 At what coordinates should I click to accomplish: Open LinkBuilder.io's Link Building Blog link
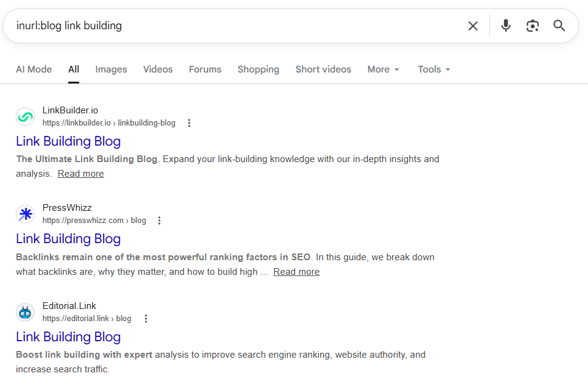(68, 141)
